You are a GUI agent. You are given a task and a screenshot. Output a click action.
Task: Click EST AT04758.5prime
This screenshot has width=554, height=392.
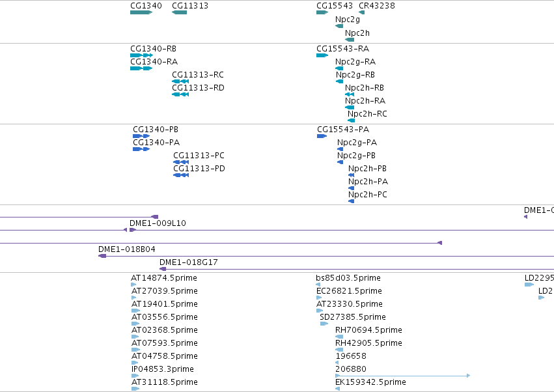click(x=135, y=363)
